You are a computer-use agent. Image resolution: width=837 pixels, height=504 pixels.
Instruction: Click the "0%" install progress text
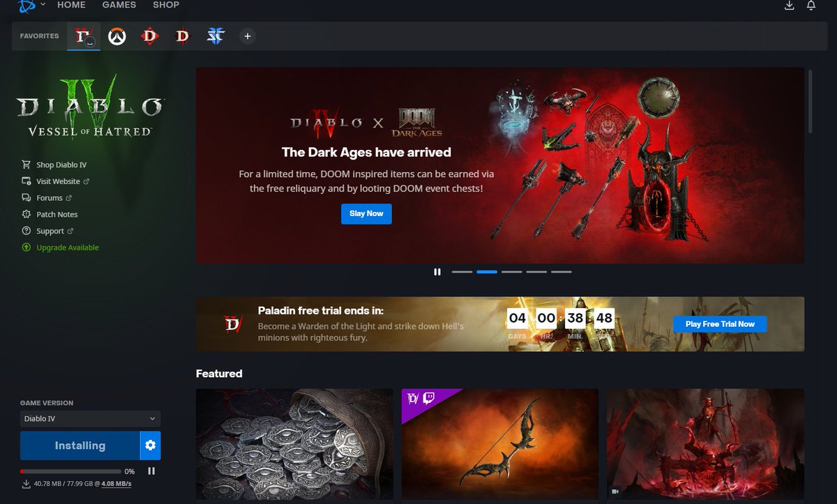[x=130, y=472]
